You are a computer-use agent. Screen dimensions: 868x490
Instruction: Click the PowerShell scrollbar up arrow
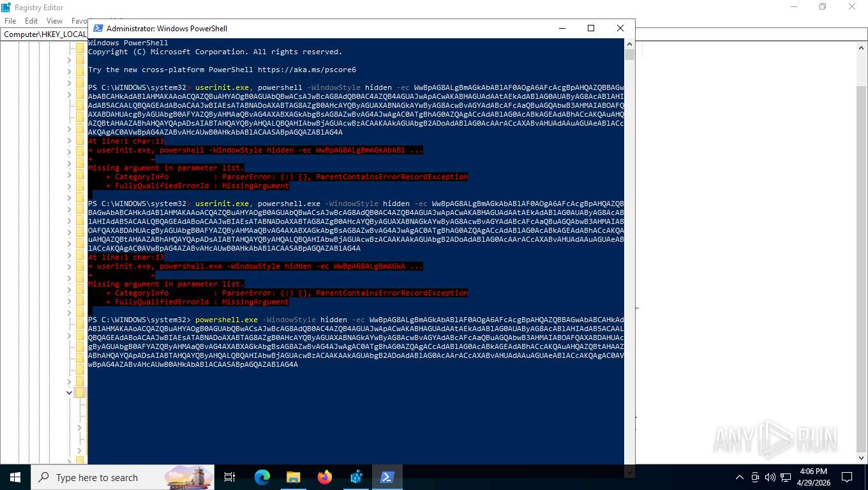tap(629, 43)
